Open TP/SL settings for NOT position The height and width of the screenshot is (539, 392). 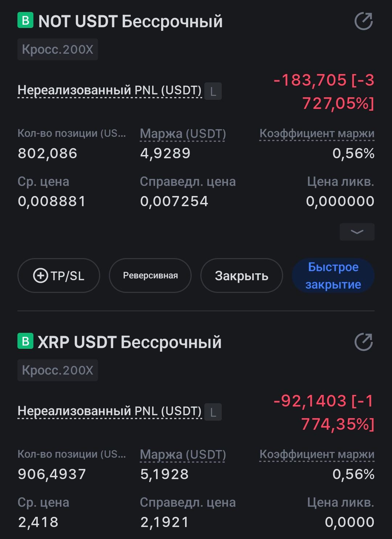click(x=58, y=275)
